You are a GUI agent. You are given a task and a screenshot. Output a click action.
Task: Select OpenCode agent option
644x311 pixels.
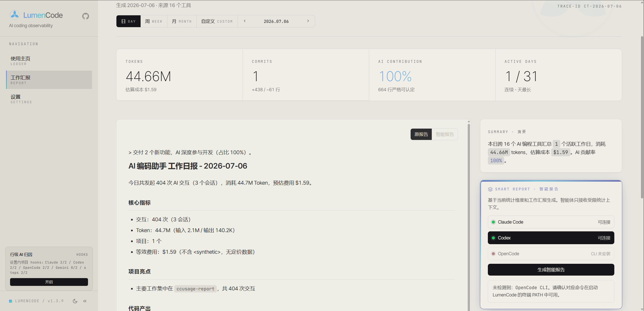[x=551, y=254]
